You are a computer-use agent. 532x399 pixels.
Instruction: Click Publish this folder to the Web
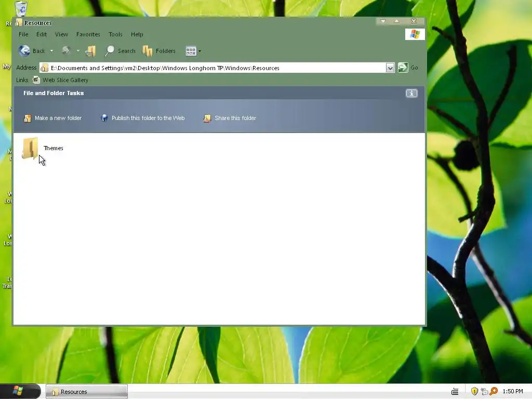pos(143,118)
